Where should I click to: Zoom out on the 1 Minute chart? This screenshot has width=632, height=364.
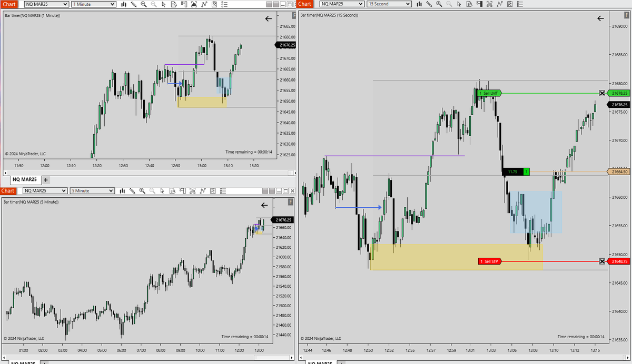[153, 4]
